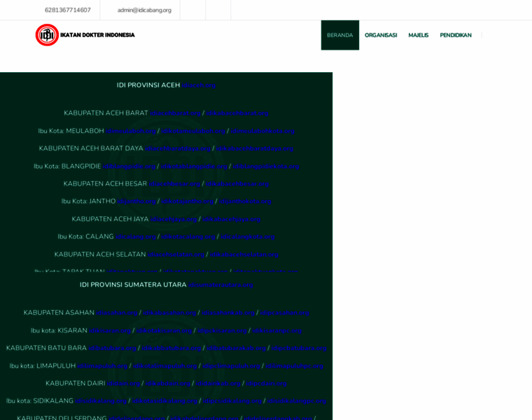Go to idicalangkota.org
This screenshot has height=420, width=532.
248,237
